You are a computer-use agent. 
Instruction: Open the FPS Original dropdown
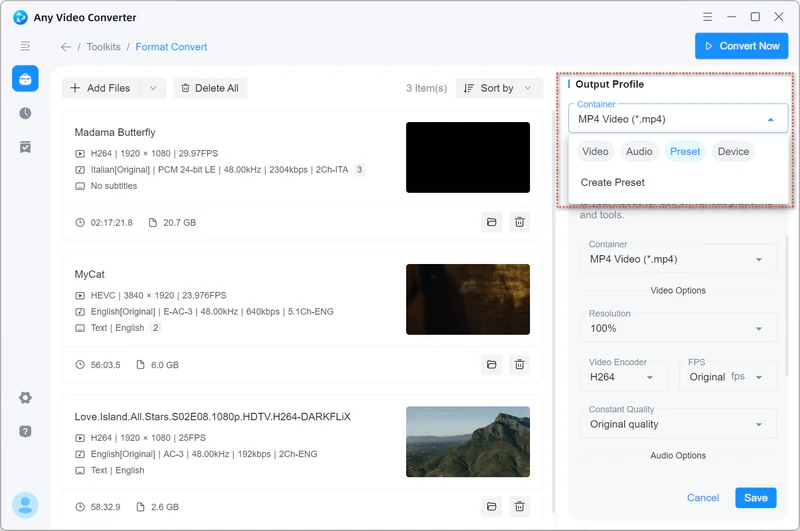[x=728, y=377]
